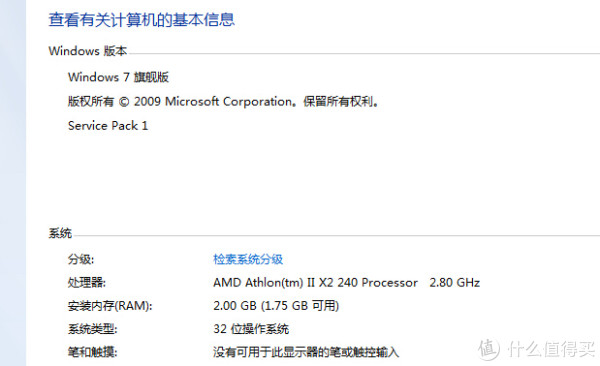Click the 处理器 label
The height and width of the screenshot is (366, 600).
(86, 283)
